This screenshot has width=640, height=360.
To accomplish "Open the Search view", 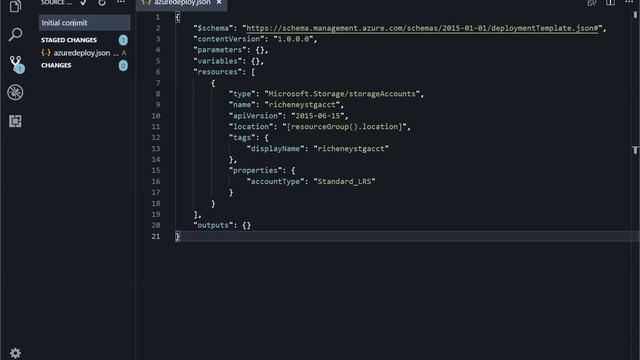I will (15, 34).
